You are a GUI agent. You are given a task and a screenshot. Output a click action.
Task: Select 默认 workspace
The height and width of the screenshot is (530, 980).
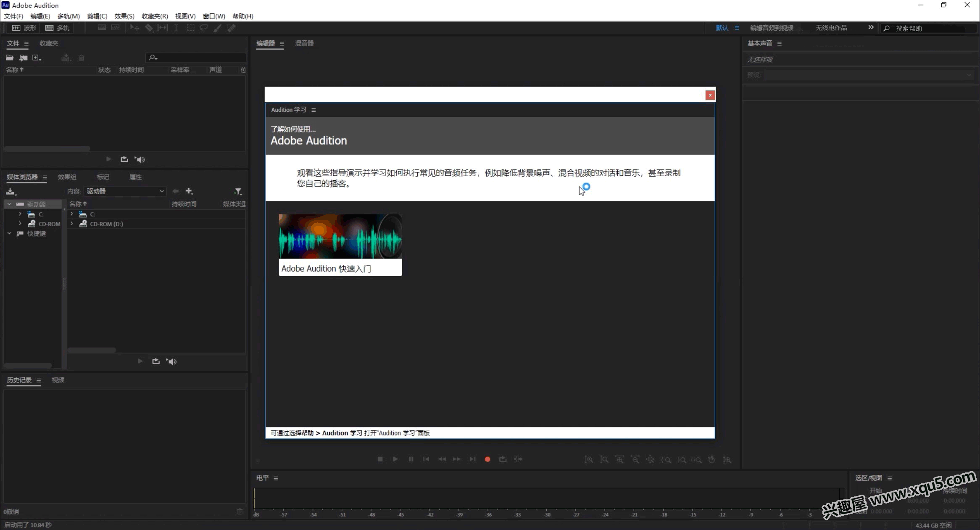coord(722,28)
